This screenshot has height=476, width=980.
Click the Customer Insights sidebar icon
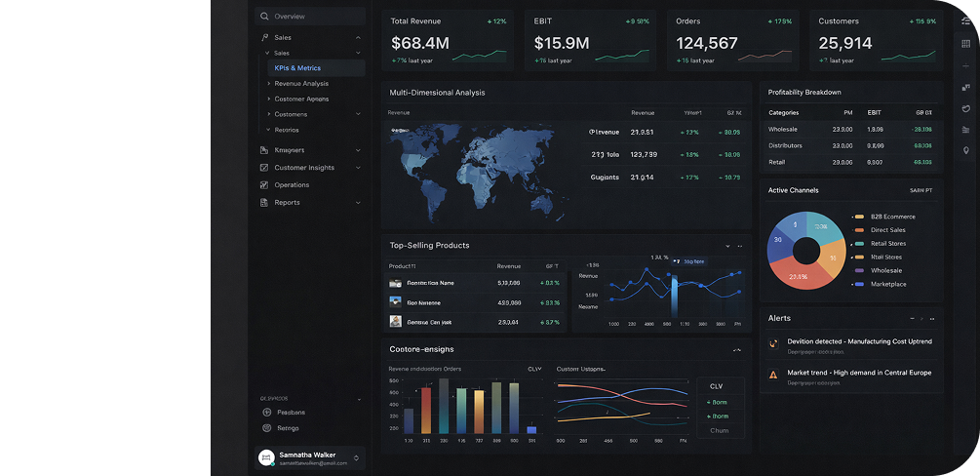click(264, 168)
